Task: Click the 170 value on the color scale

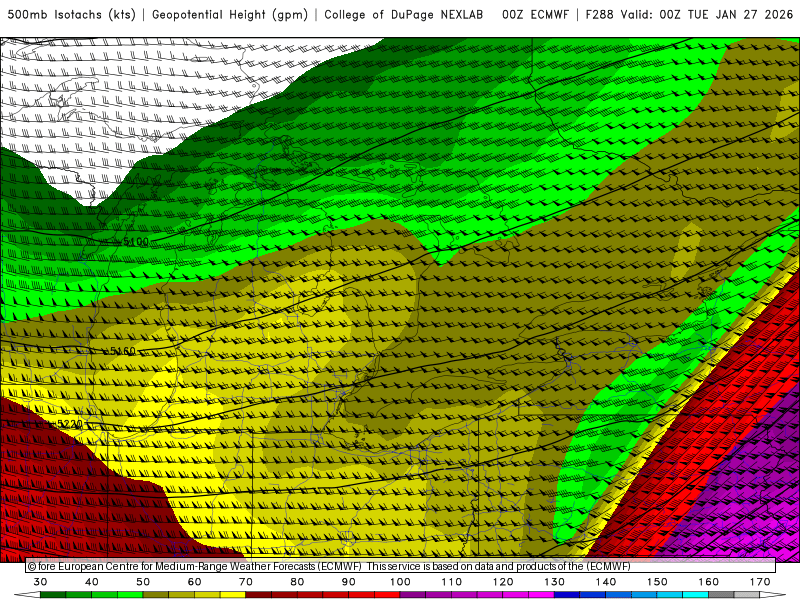Action: pyautogui.click(x=760, y=582)
